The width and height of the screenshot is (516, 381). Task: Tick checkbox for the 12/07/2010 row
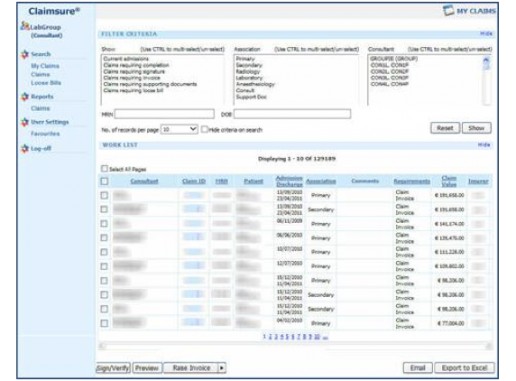[104, 266]
